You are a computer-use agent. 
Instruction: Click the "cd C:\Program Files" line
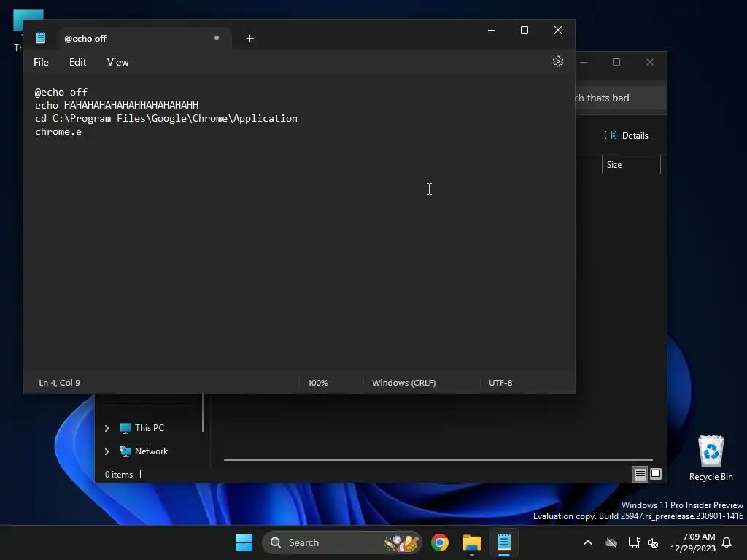166,119
